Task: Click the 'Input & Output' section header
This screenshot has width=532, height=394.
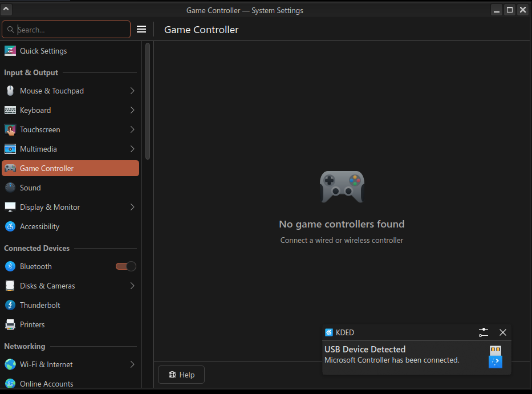Action: coord(31,72)
